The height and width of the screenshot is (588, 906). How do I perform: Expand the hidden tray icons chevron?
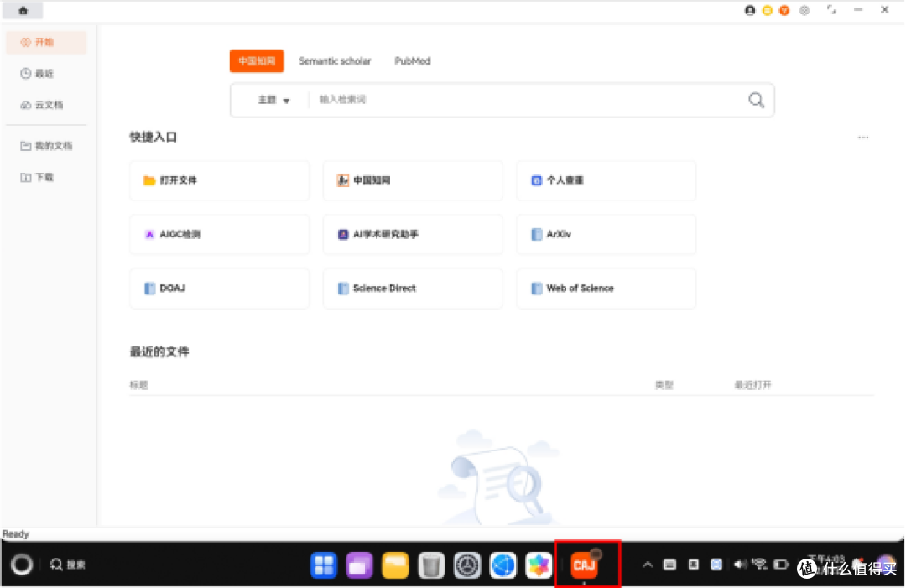648,565
